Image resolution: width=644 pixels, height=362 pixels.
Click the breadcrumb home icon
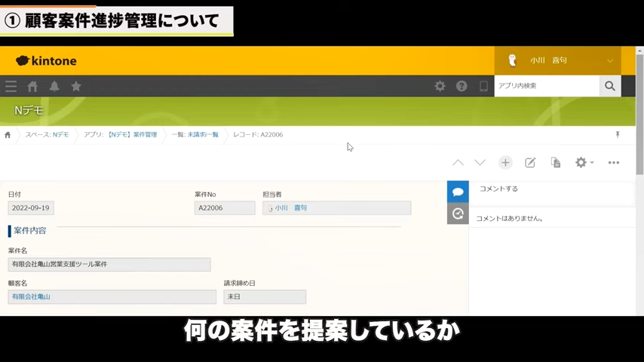point(8,135)
